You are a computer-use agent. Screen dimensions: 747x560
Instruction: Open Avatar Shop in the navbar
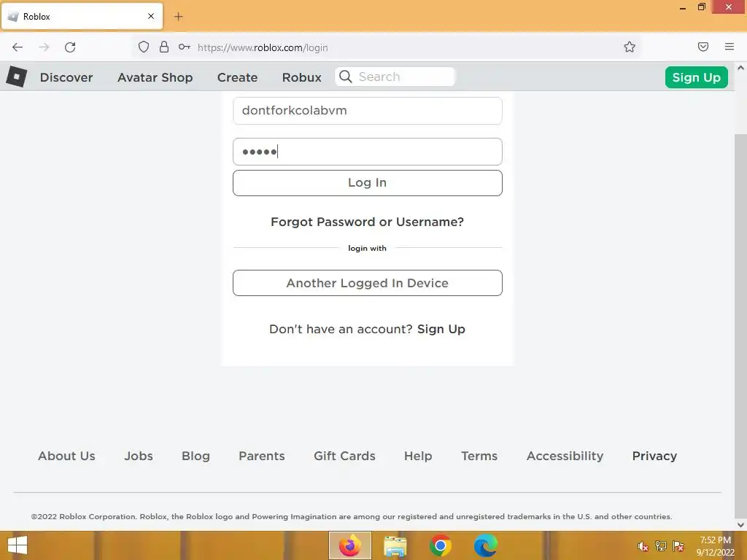[155, 77]
